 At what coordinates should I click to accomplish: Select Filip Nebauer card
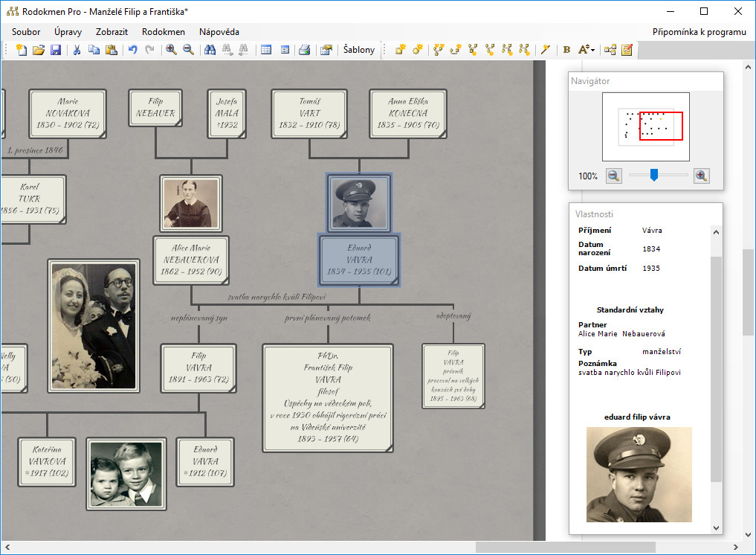(155, 108)
